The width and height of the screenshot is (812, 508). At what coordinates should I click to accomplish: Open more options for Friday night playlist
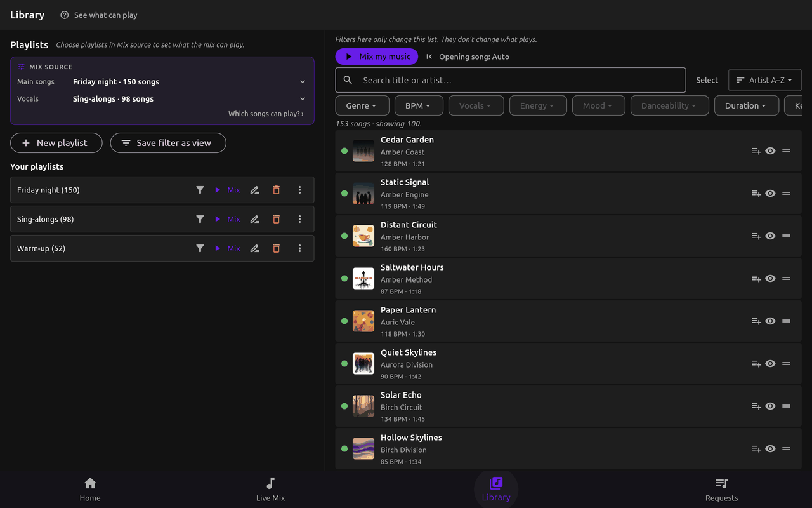pos(300,190)
